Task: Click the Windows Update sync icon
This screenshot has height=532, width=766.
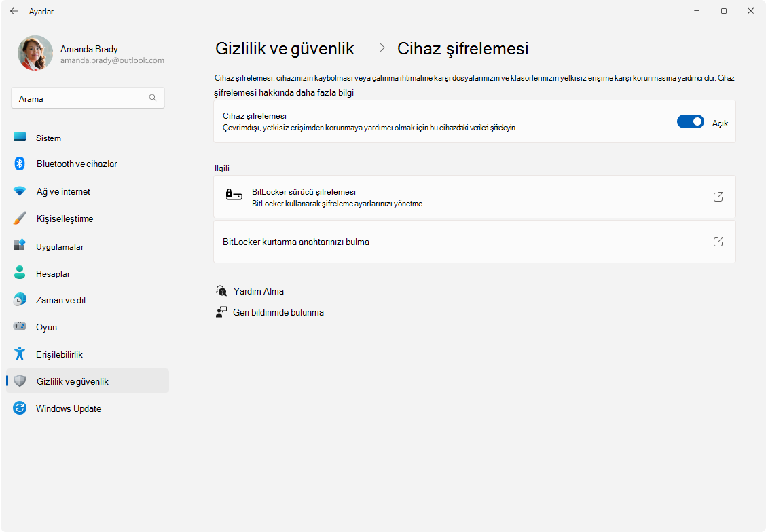Action: click(x=20, y=408)
